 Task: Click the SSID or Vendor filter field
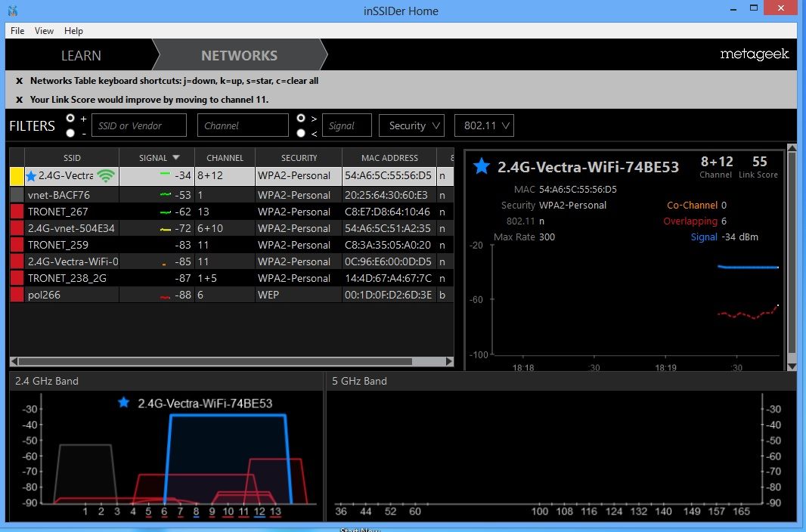[139, 125]
